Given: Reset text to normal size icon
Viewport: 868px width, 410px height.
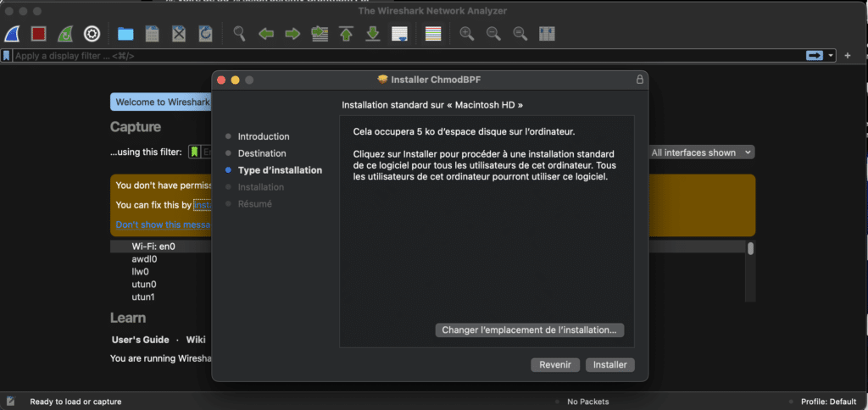Looking at the screenshot, I should pos(520,34).
